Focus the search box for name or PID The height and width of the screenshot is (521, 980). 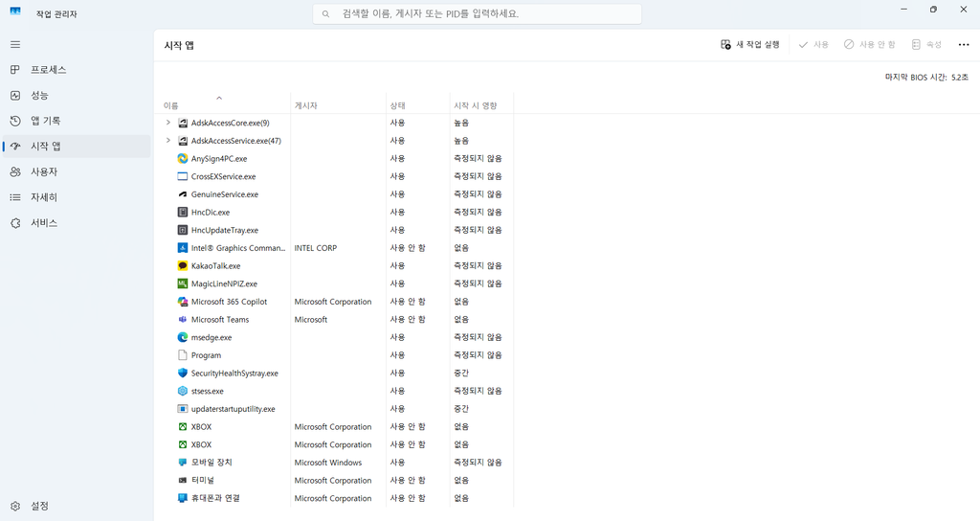477,13
